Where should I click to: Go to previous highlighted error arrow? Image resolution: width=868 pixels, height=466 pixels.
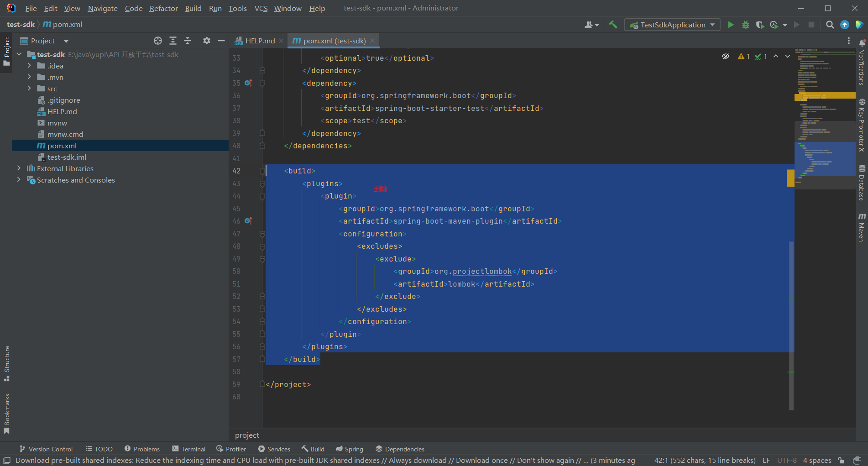pyautogui.click(x=776, y=56)
